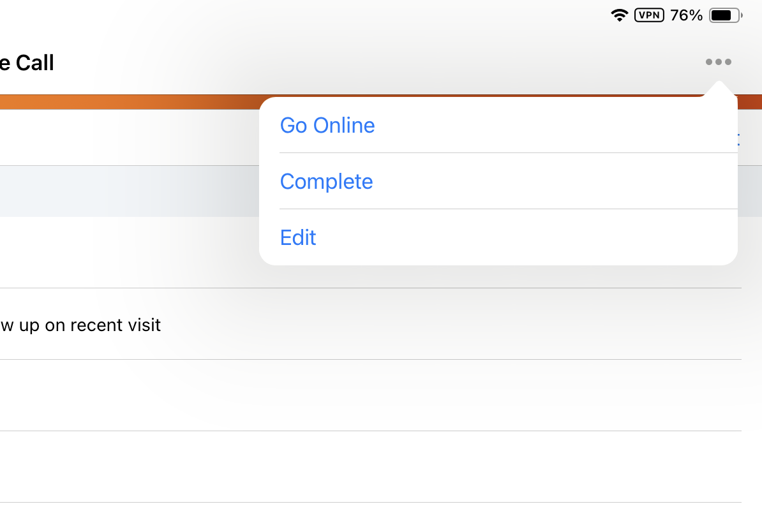Open the "up on recent visit" row
Image resolution: width=762 pixels, height=532 pixels.
tap(80, 325)
